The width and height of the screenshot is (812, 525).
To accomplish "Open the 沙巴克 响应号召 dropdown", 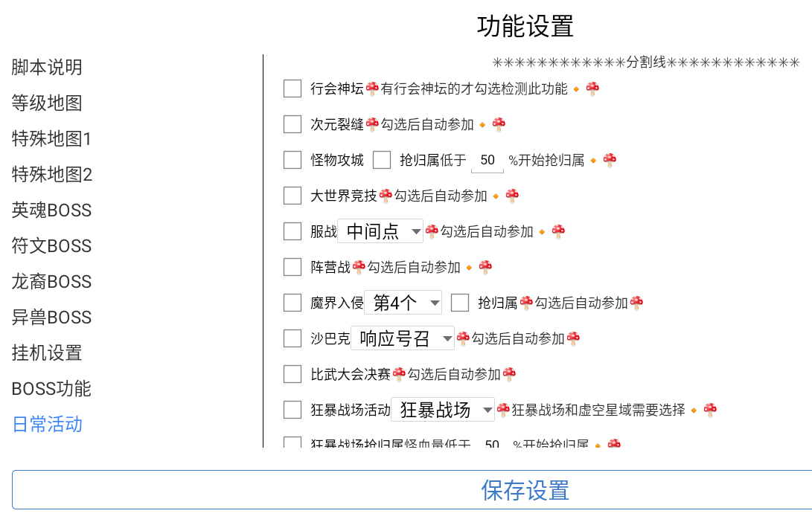I will click(402, 339).
